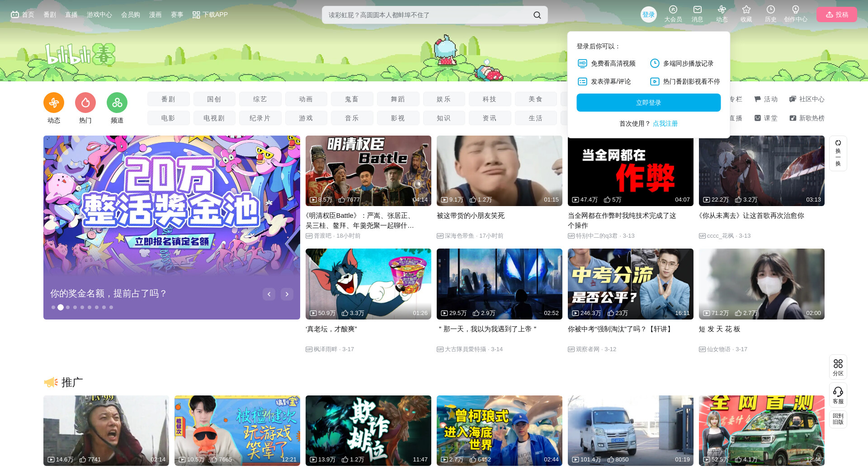Image resolution: width=868 pixels, height=470 pixels.
Task: Open uploader 大古隊員愛特攝 link
Action: point(466,349)
